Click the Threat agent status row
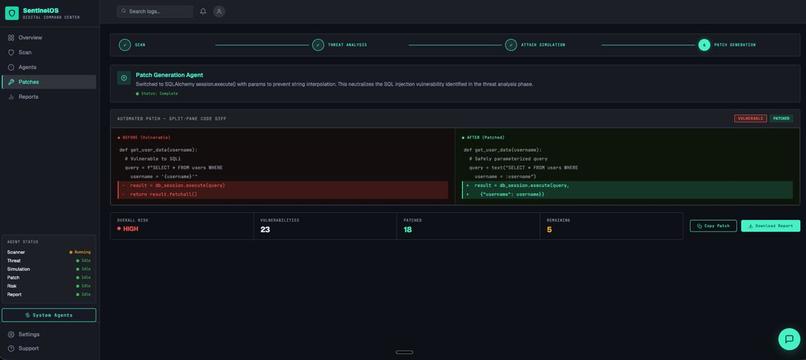The image size is (806, 360). click(x=49, y=261)
